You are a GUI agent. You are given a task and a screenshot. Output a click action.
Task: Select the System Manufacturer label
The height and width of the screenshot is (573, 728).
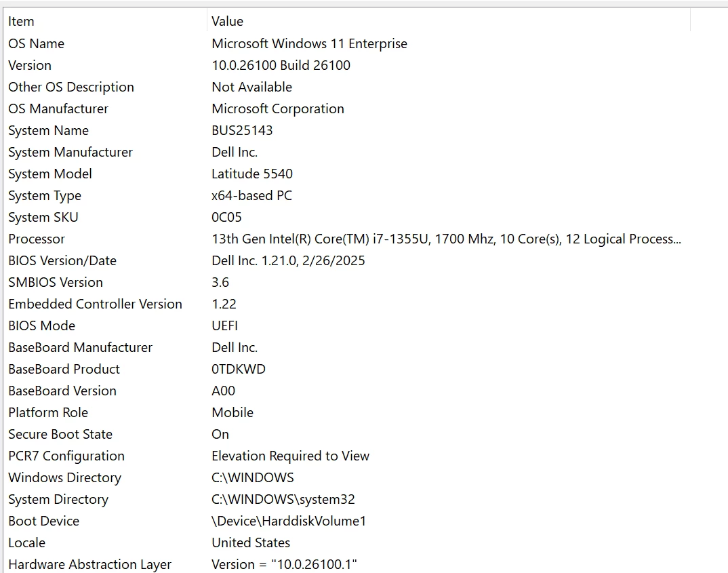(70, 152)
